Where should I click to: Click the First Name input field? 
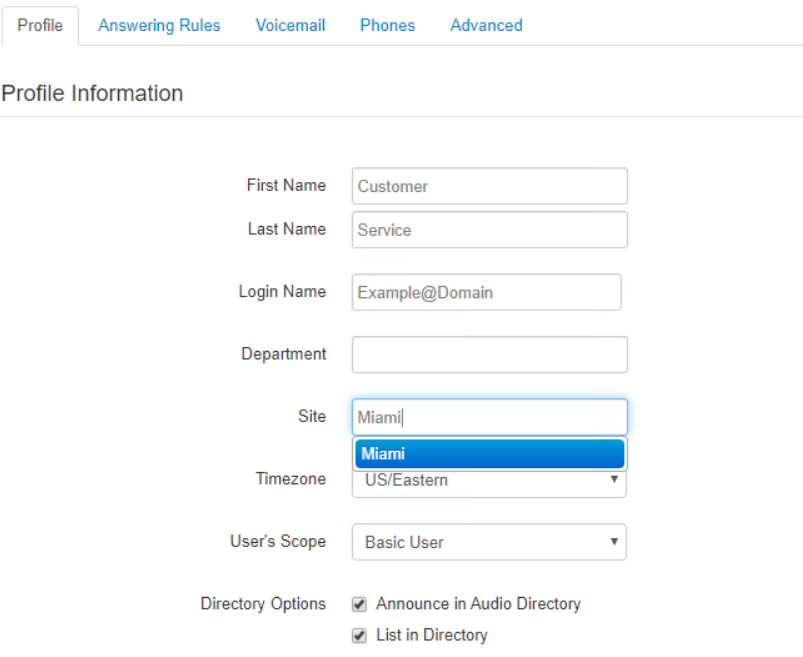point(490,186)
